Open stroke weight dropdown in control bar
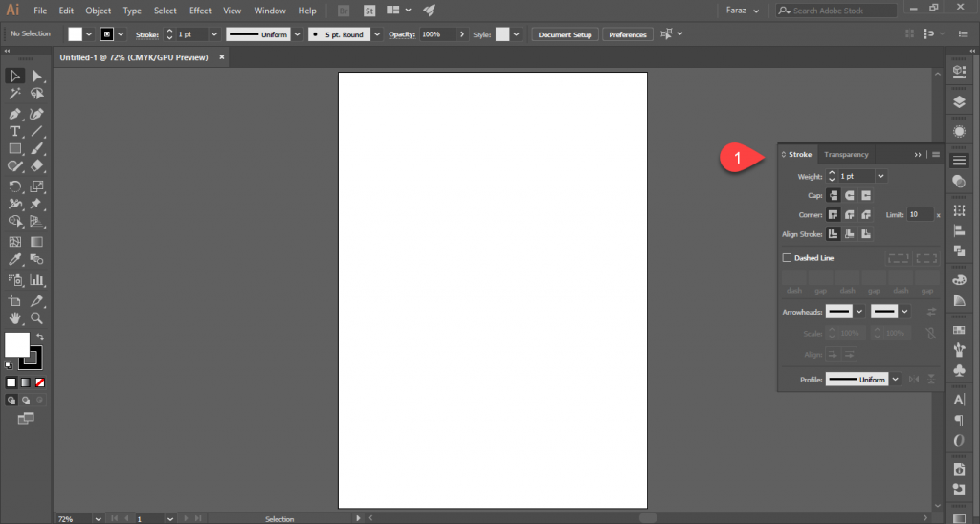980x524 pixels. point(214,34)
